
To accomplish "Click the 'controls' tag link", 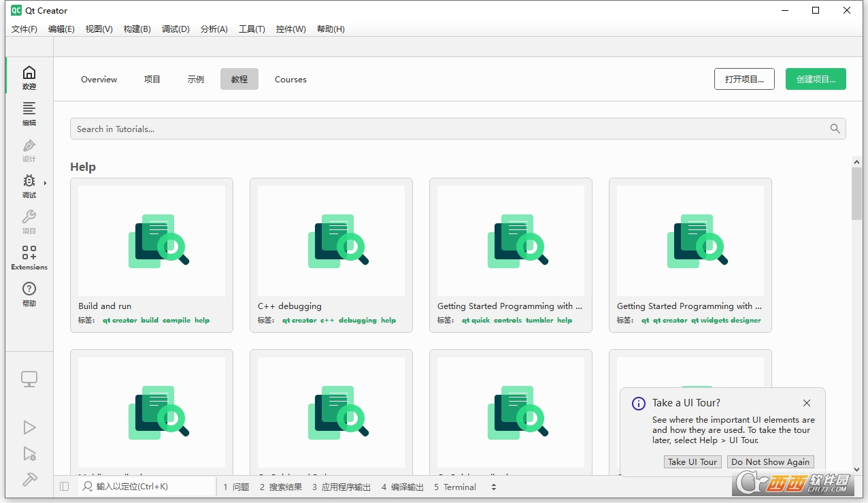I will click(507, 320).
